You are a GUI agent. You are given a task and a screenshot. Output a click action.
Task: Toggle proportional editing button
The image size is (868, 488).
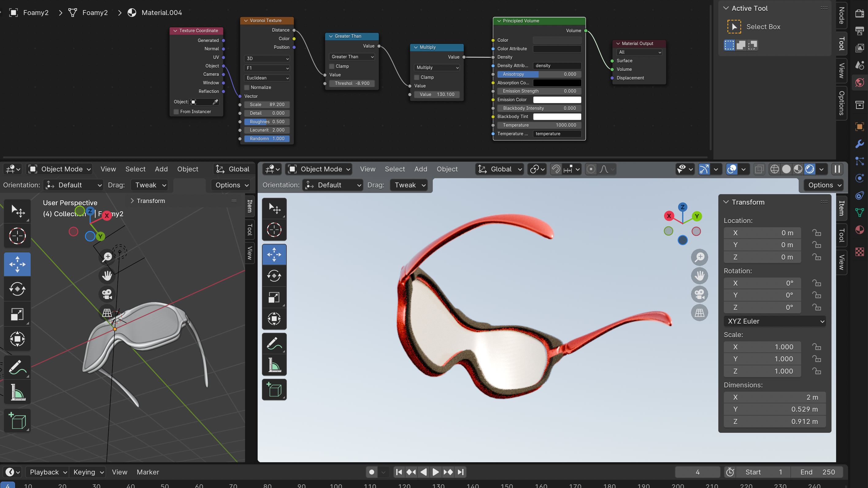coord(590,169)
